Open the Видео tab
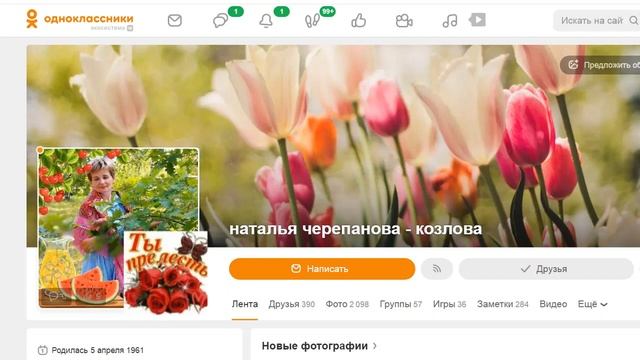The image size is (640, 360). tap(553, 304)
